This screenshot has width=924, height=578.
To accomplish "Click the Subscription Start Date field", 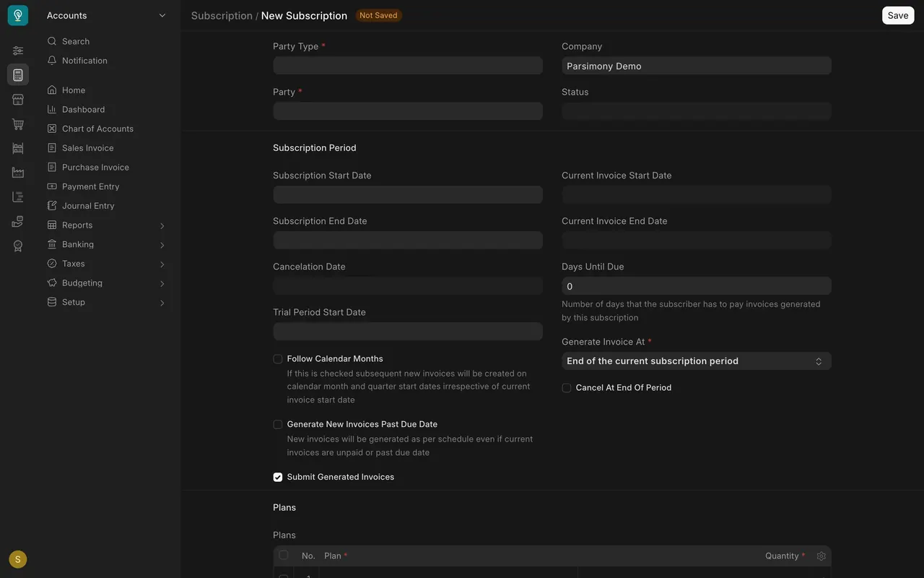I will pyautogui.click(x=408, y=195).
